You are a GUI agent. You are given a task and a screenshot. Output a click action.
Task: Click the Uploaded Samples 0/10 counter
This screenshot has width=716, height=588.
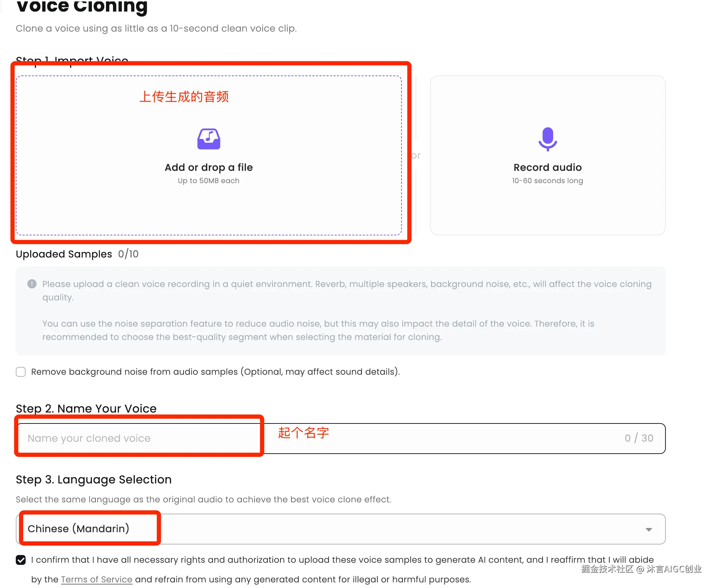[128, 254]
